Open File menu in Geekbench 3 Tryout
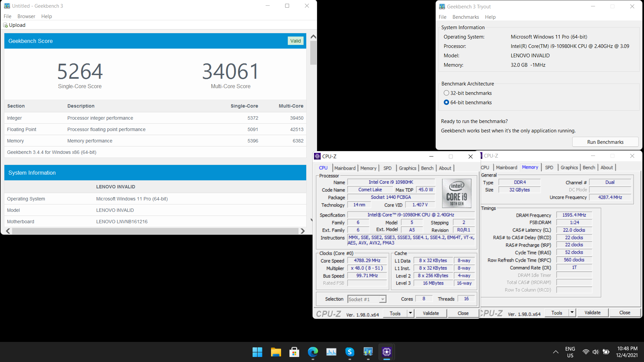The height and width of the screenshot is (362, 644). click(x=442, y=17)
